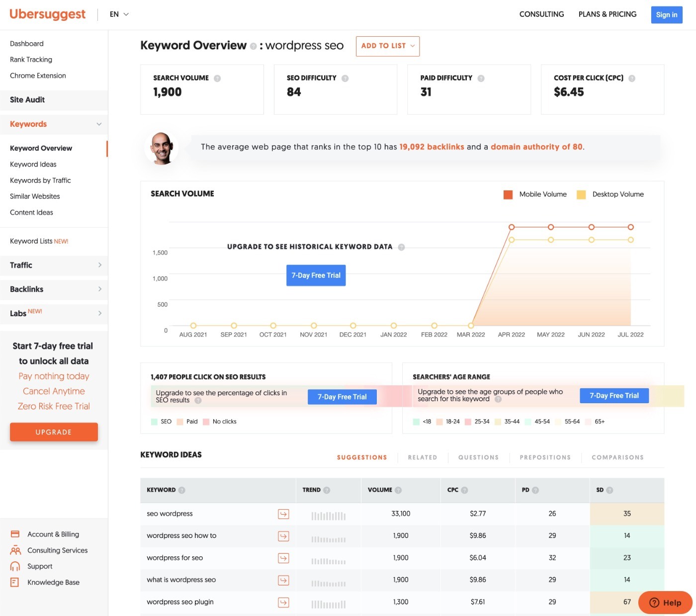
Task: Click the APR 2022 mobile volume data point
Action: tap(511, 227)
